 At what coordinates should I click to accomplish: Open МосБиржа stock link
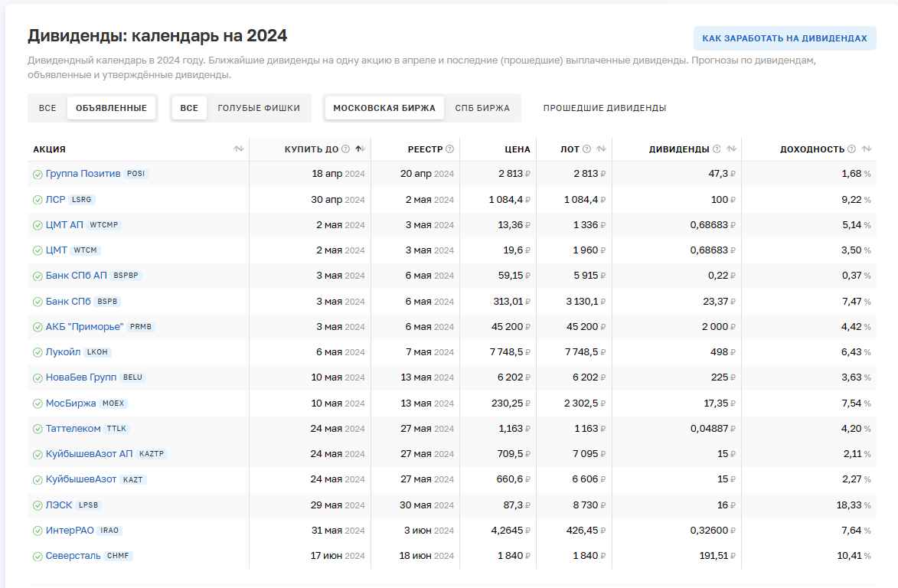[x=71, y=403]
